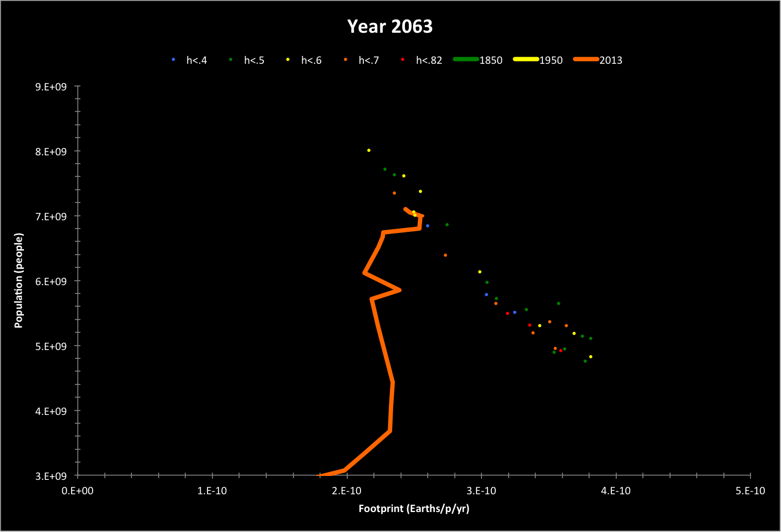Select the 'Footprint (Earths/p/yr)' horizontal axis title
781x532 pixels.
(414, 509)
